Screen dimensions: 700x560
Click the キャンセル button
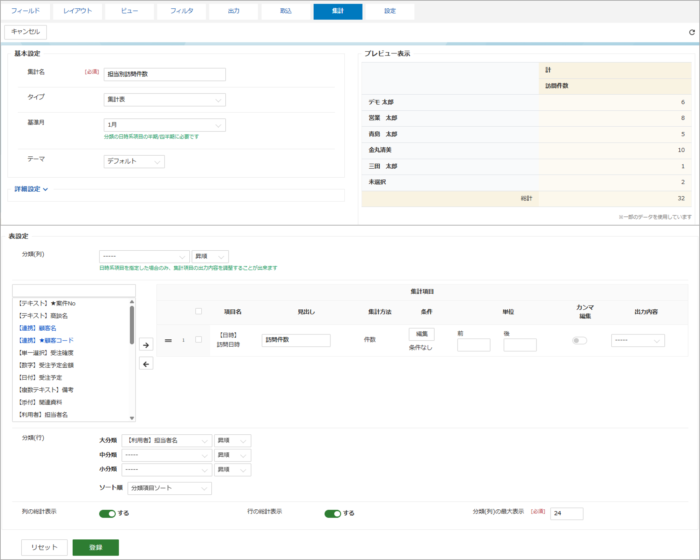point(25,32)
